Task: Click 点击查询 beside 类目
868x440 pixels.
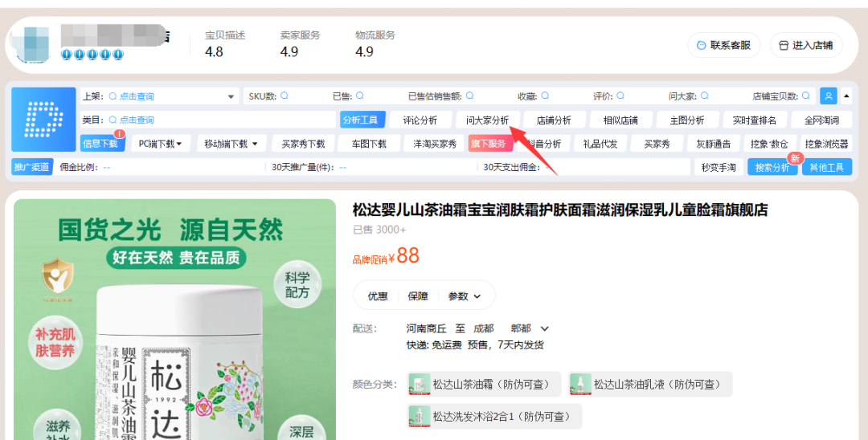Action: (137, 120)
